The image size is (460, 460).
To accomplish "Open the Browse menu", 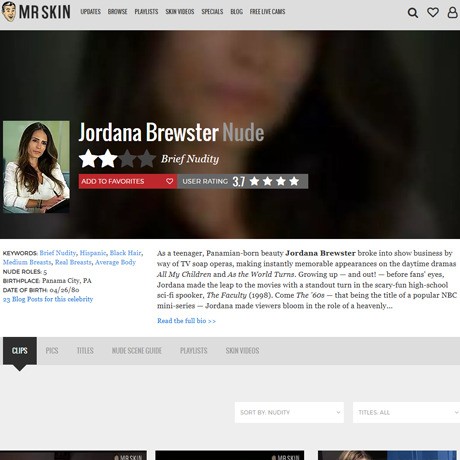I will click(x=117, y=12).
